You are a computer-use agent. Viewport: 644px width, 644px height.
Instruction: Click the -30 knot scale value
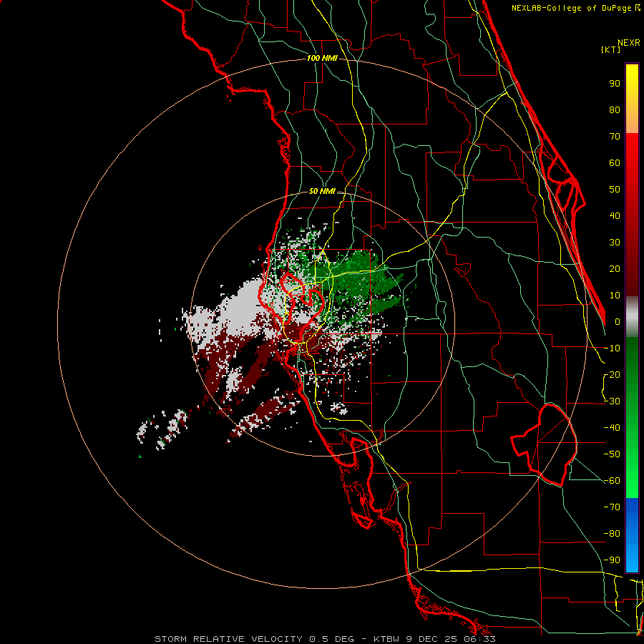click(612, 401)
